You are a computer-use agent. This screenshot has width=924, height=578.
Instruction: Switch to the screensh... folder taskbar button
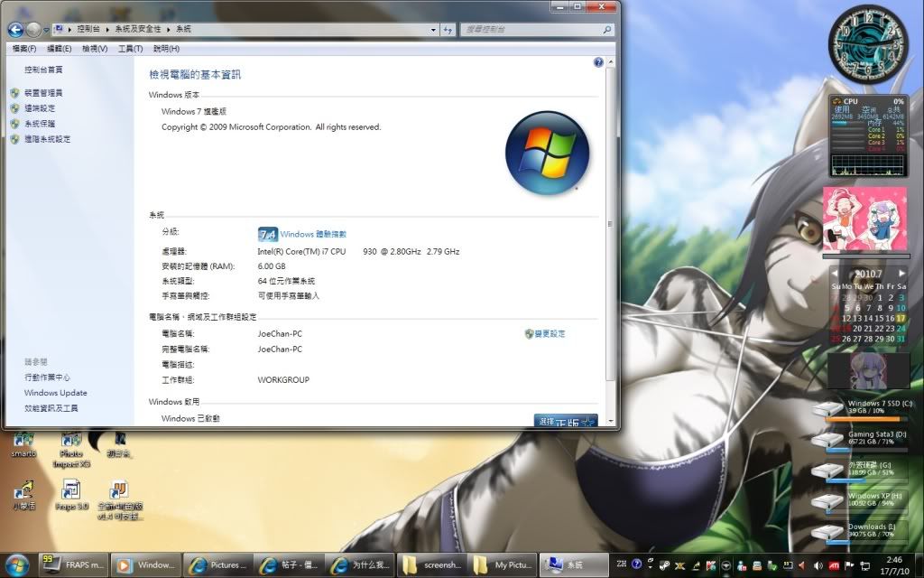pos(432,565)
